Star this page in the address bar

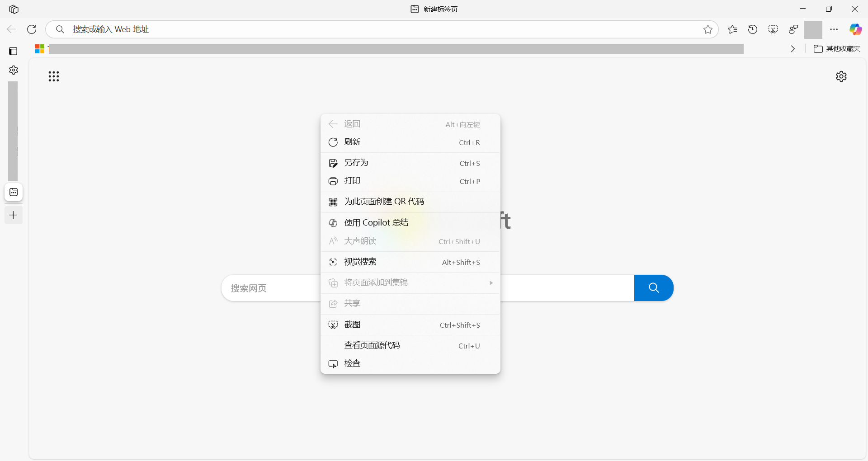point(708,29)
